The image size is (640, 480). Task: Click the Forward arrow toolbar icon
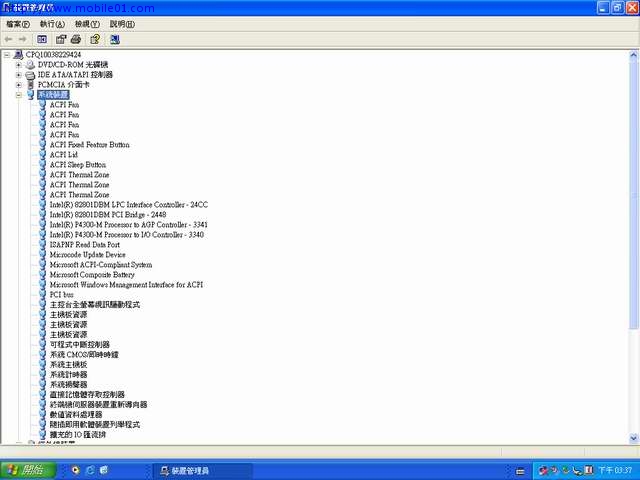click(x=22, y=39)
